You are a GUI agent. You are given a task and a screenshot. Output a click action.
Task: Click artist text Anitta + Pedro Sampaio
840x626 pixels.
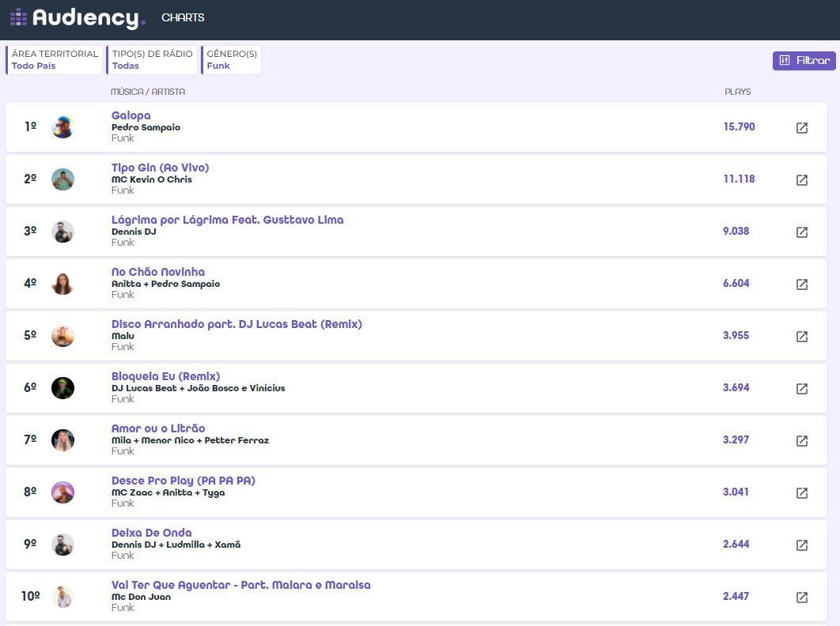pyautogui.click(x=165, y=284)
